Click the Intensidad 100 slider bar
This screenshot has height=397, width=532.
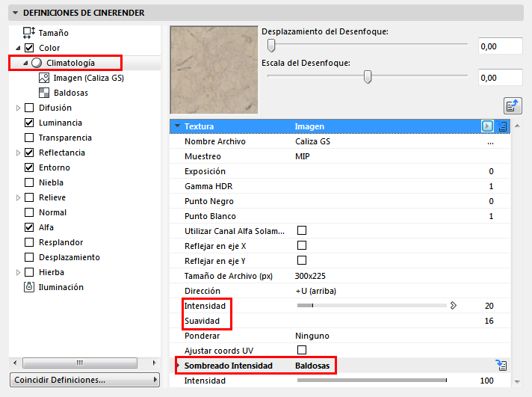tap(372, 381)
